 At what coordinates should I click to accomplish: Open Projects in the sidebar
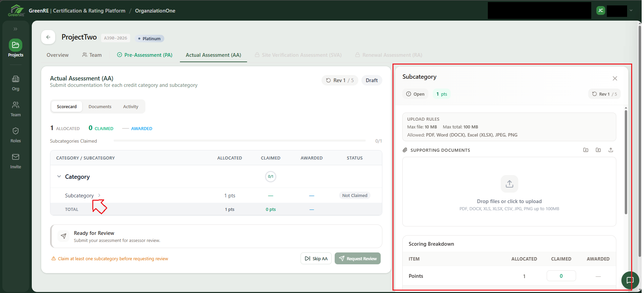(16, 48)
